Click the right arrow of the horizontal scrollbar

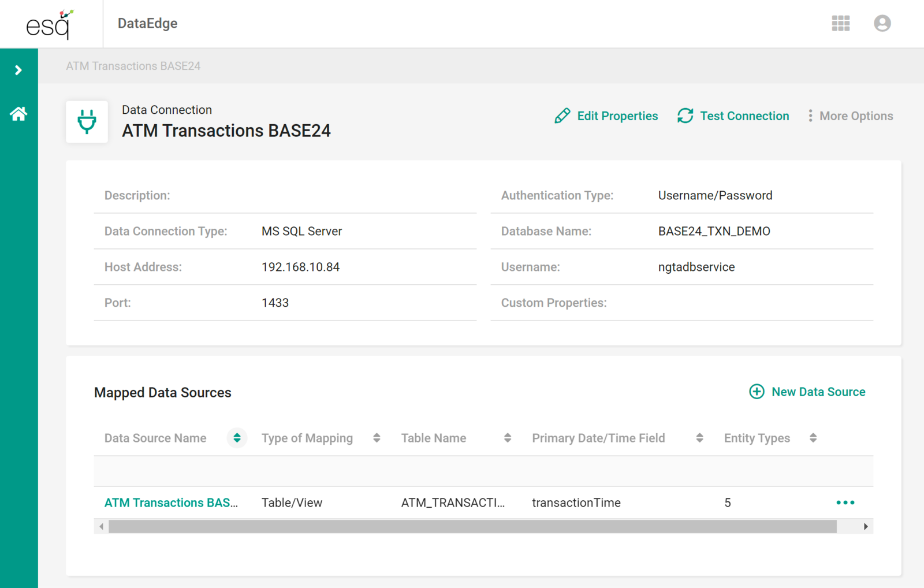click(x=865, y=526)
